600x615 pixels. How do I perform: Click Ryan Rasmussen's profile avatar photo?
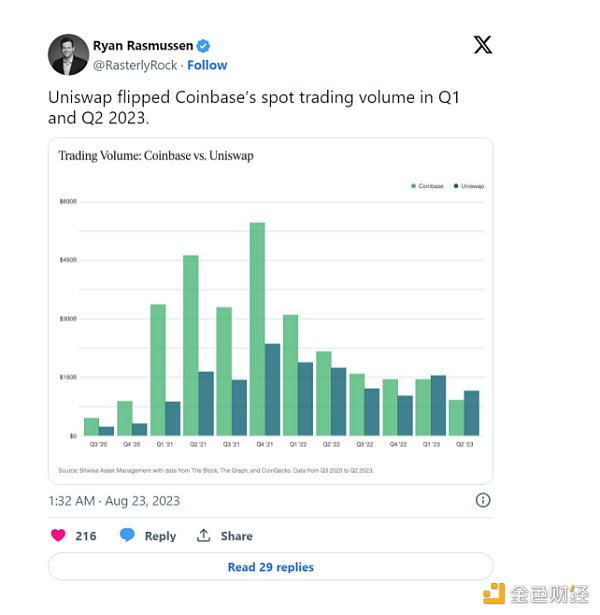tap(68, 55)
